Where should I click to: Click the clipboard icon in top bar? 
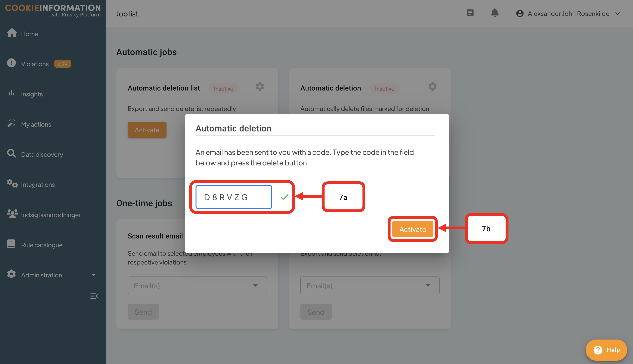tap(470, 13)
